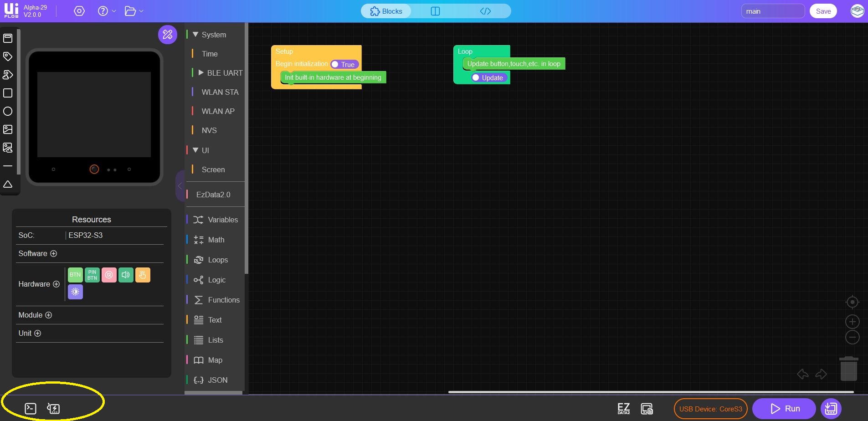868x421 pixels.
Task: Click the trash can on the workspace
Action: coord(848,369)
